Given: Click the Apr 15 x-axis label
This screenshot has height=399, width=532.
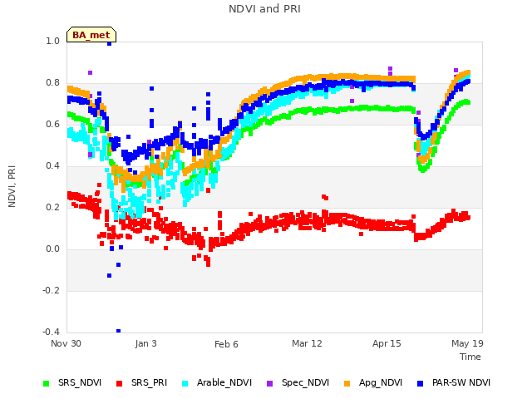Looking at the screenshot, I should (x=387, y=343).
